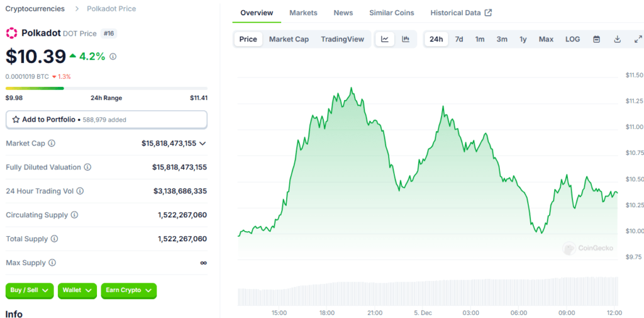Click the download chart icon

(x=617, y=39)
